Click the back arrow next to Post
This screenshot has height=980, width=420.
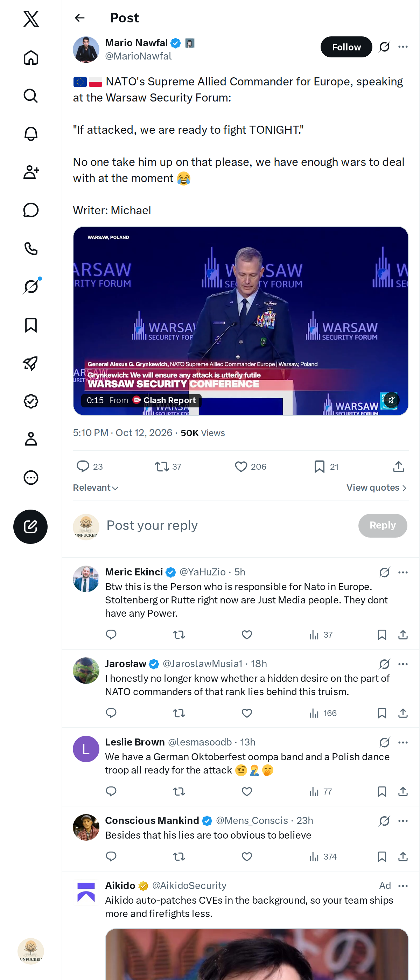pos(79,18)
